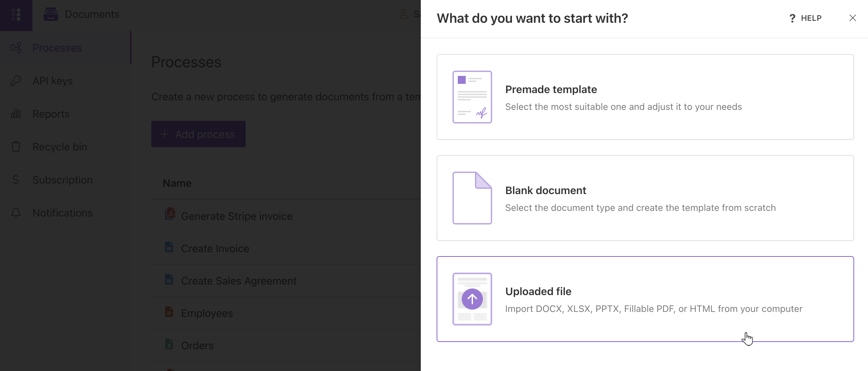Viewport: 868px width, 371px height.
Task: Click the user profile icon in header
Action: (x=403, y=14)
